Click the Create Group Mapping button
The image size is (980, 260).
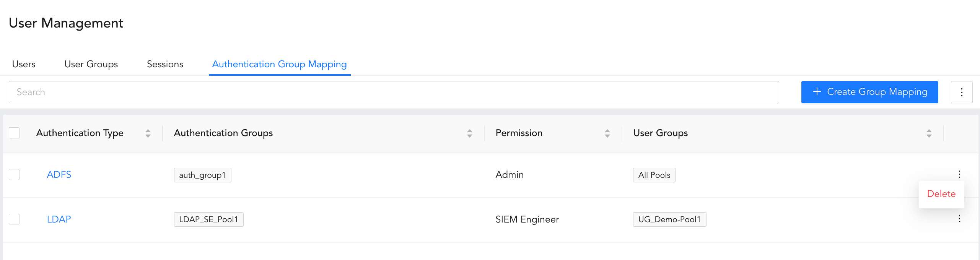(869, 92)
